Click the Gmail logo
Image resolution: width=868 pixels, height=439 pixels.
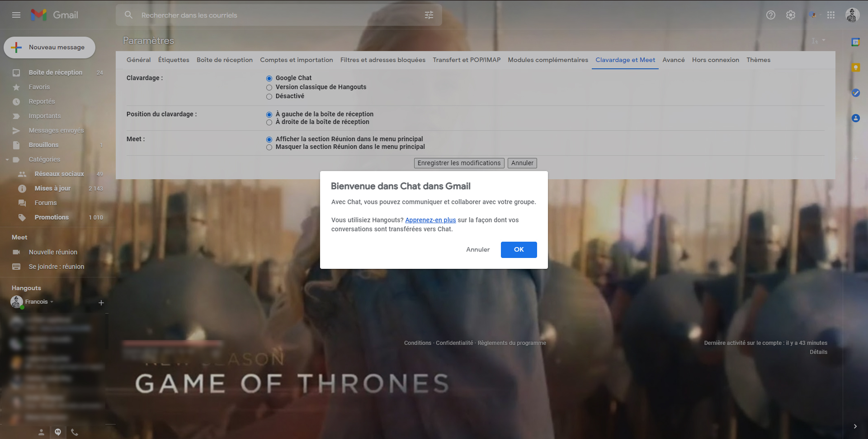tap(54, 15)
